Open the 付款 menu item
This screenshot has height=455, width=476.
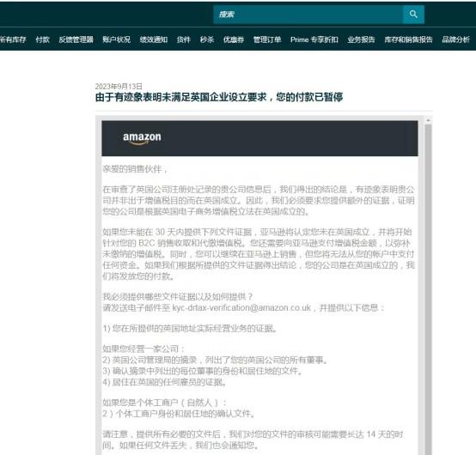(42, 39)
